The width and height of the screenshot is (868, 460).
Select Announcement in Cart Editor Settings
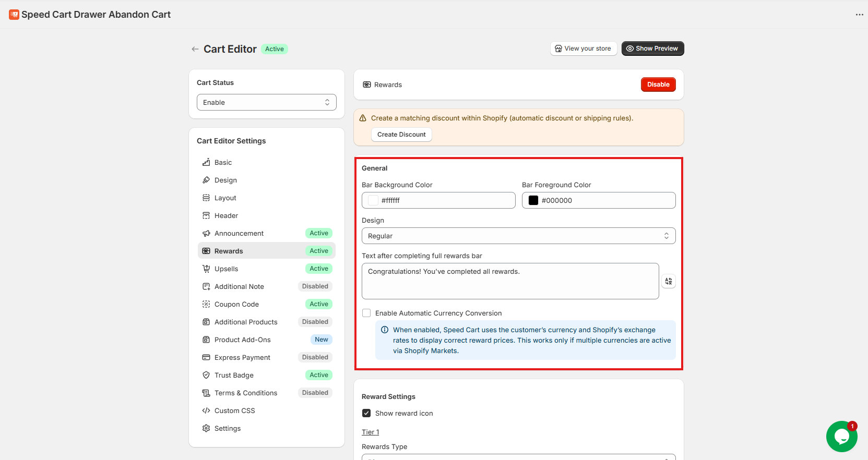[239, 233]
